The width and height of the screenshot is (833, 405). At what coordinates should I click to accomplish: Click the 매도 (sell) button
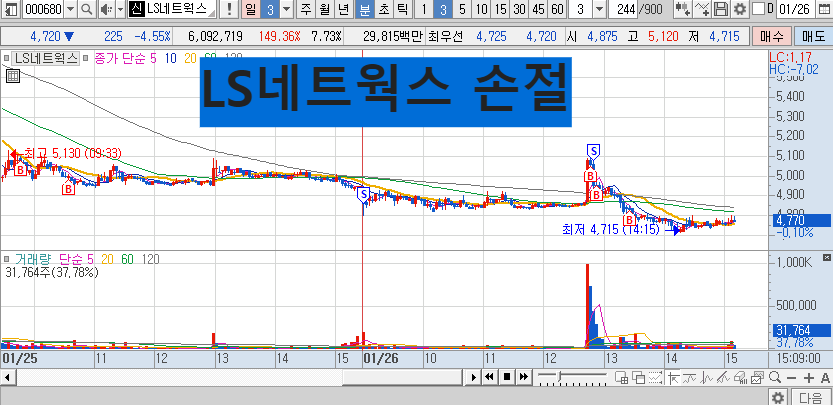(813, 36)
